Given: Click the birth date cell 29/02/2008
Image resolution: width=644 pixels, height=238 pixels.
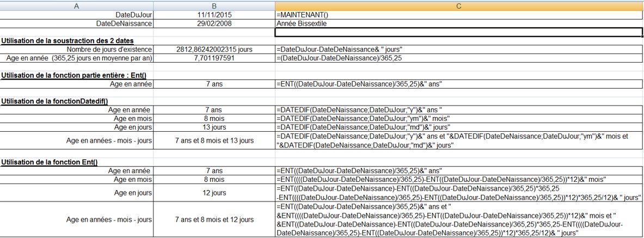Looking at the screenshot, I should [x=214, y=23].
